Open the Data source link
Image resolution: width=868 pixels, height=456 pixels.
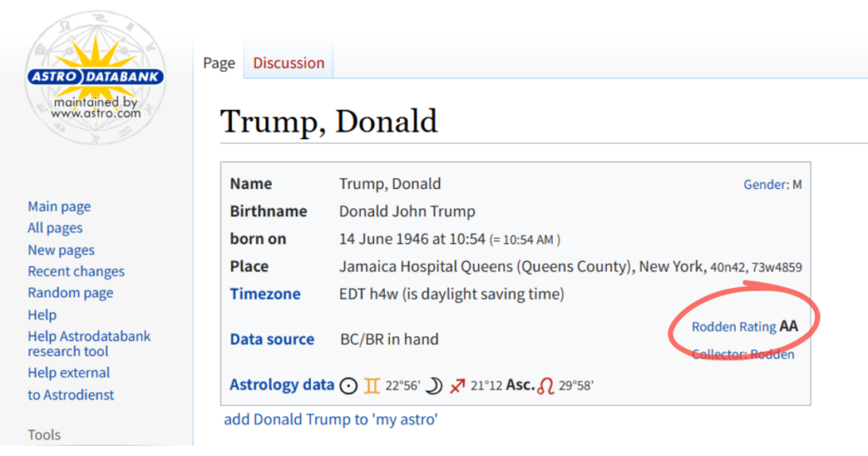click(272, 339)
